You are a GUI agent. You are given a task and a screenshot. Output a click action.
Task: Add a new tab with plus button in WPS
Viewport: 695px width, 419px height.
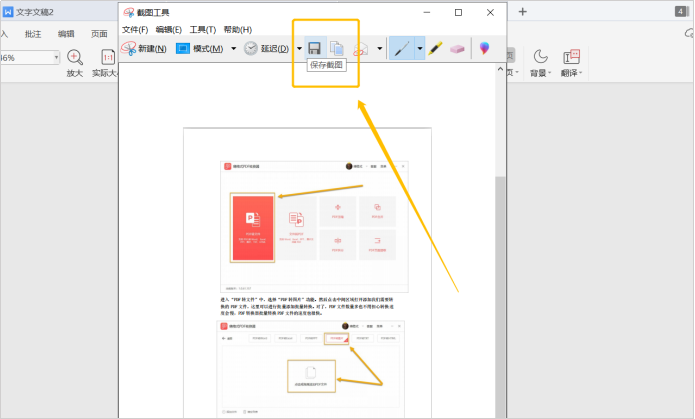[523, 12]
